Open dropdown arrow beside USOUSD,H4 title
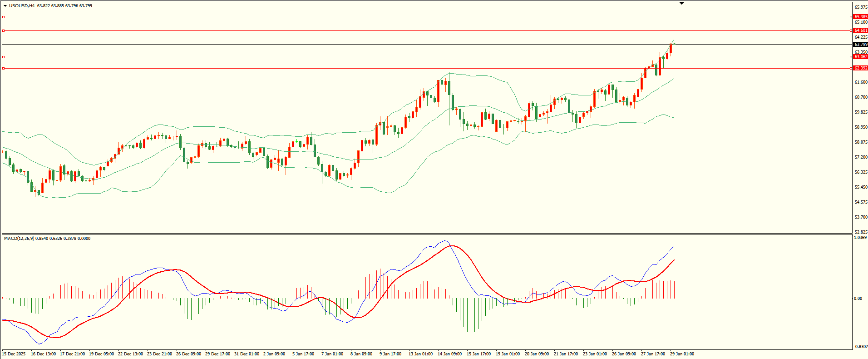 5,6
